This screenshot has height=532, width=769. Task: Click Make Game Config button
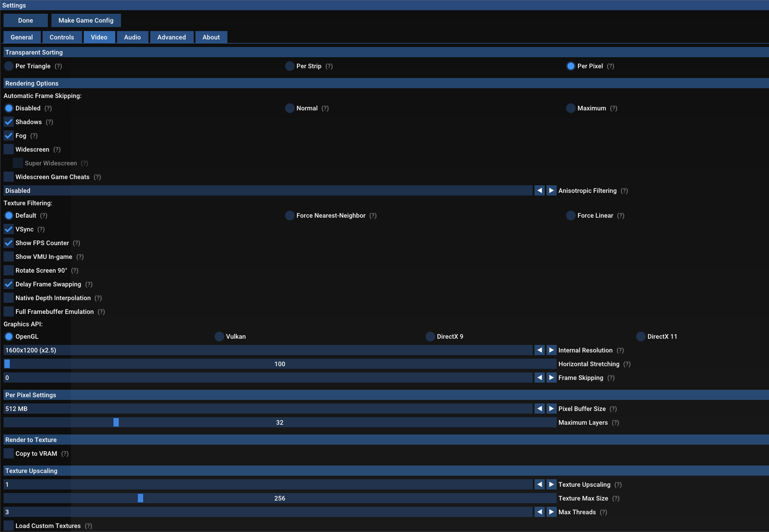(x=86, y=20)
